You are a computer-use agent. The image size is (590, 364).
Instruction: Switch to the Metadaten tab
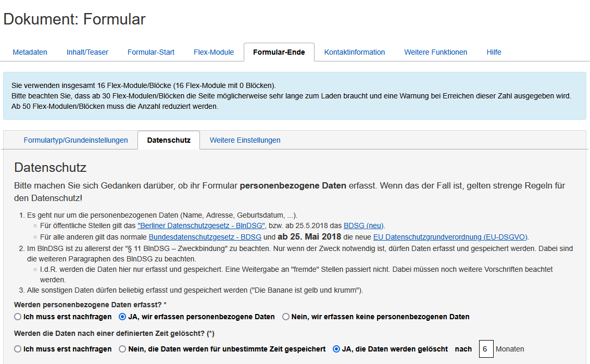tap(30, 52)
